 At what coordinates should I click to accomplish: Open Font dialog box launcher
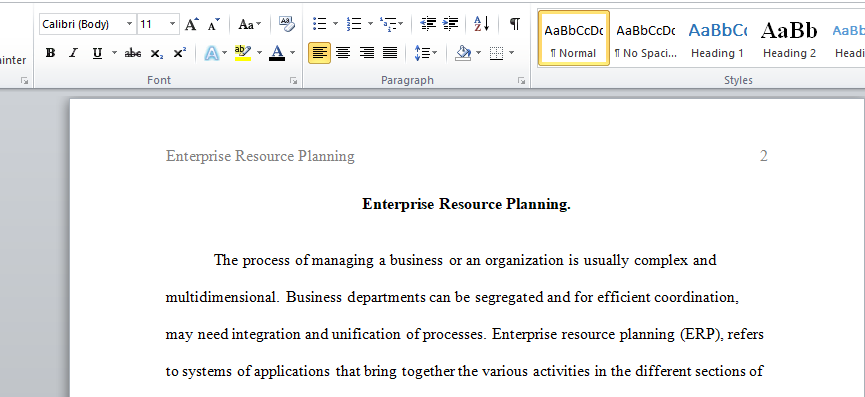[293, 81]
